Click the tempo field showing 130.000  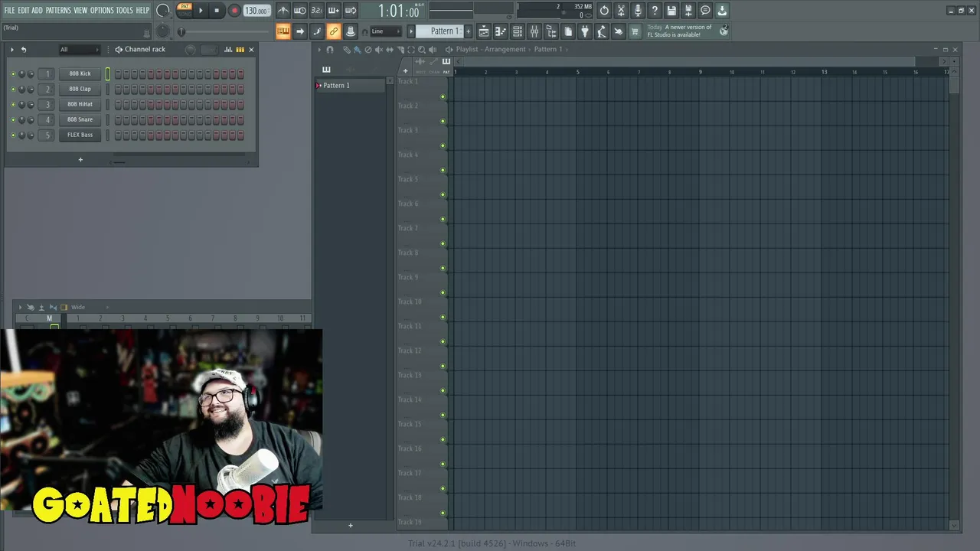pyautogui.click(x=256, y=11)
